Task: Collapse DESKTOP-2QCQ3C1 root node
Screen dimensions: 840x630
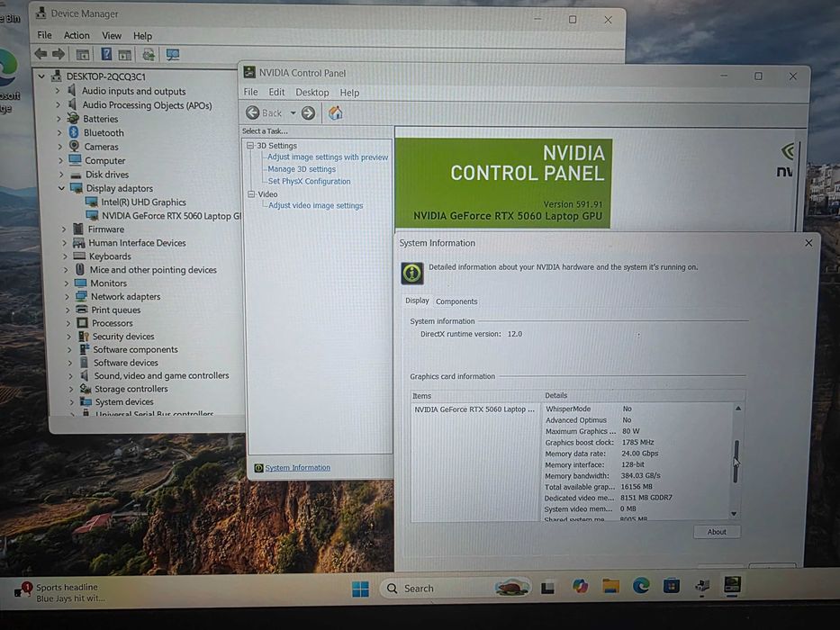Action: tap(41, 76)
